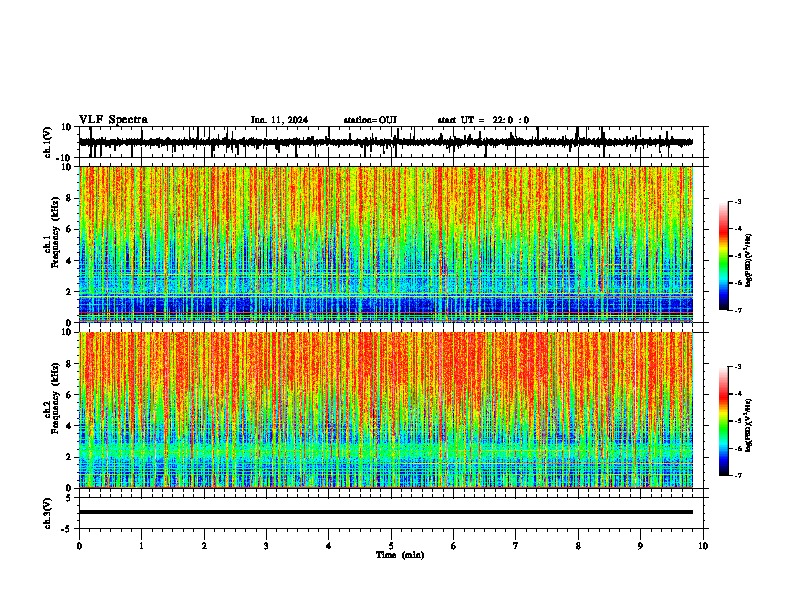This screenshot has height=612, width=792.
Task: Click time axis tick label '0'
Action: (x=79, y=546)
